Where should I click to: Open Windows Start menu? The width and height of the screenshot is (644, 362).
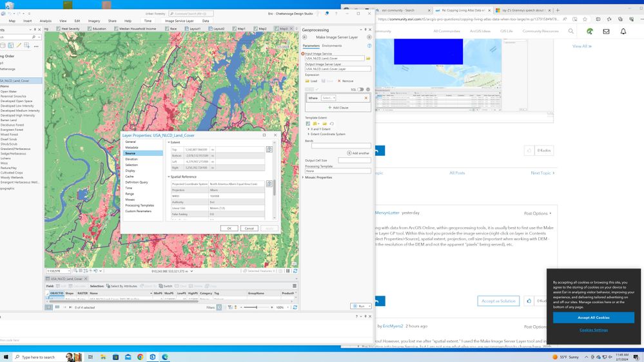click(x=6, y=357)
